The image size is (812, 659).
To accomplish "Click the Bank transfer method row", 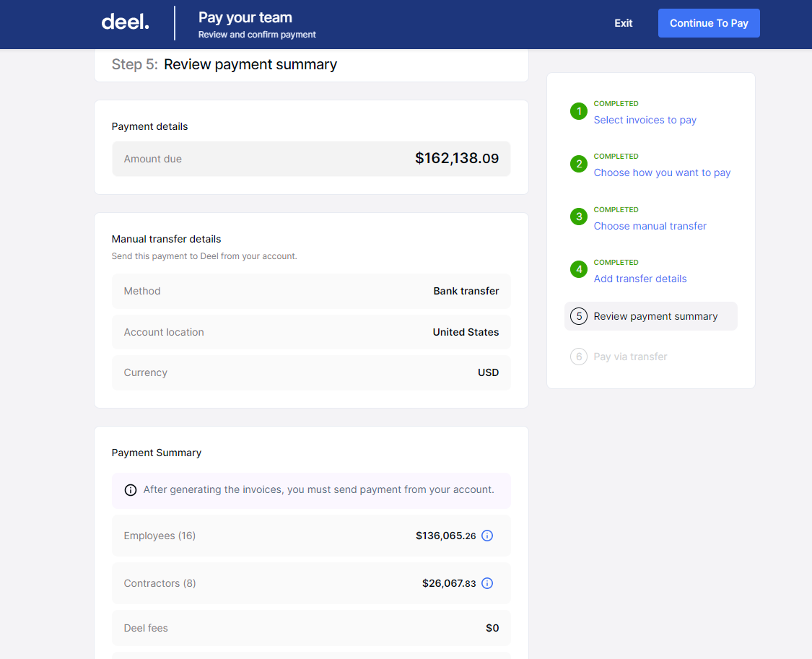I will (x=311, y=291).
